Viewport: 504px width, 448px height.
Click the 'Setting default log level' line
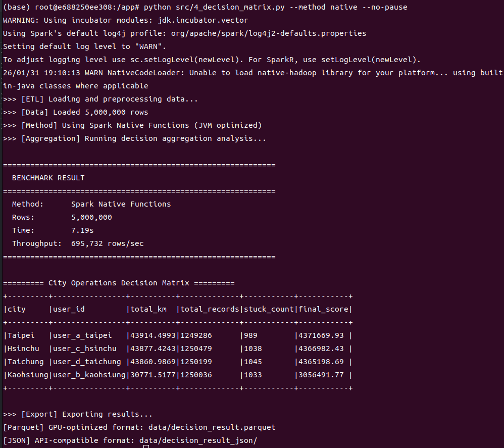click(x=84, y=46)
